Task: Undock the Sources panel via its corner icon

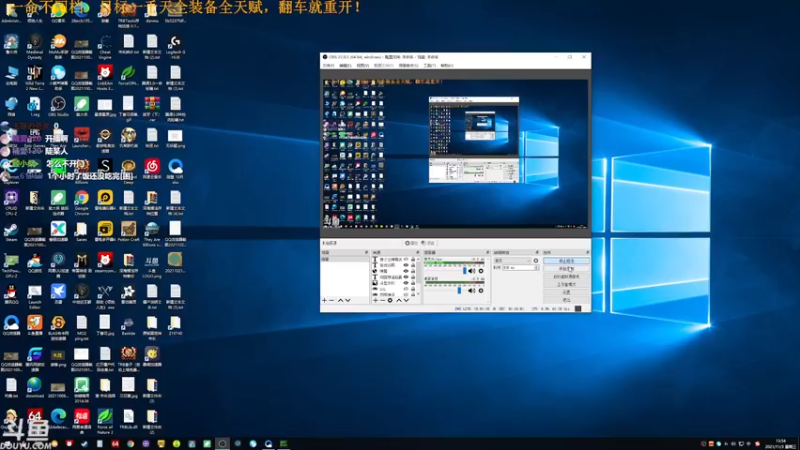Action: click(x=417, y=253)
